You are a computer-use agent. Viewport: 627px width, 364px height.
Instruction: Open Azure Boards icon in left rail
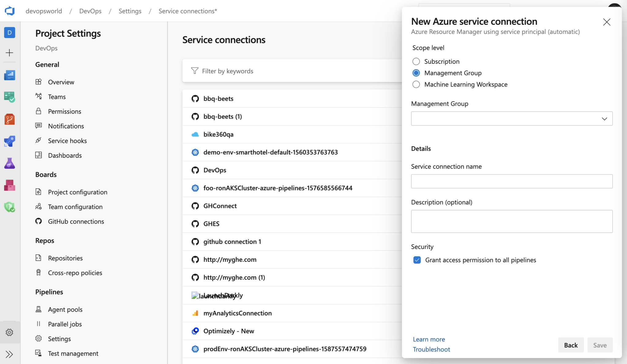point(9,97)
